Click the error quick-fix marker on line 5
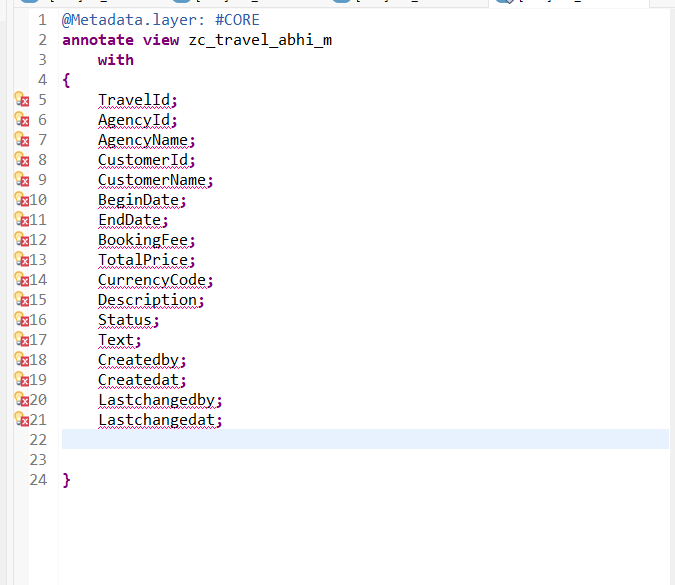This screenshot has width=675, height=585. click(22, 99)
